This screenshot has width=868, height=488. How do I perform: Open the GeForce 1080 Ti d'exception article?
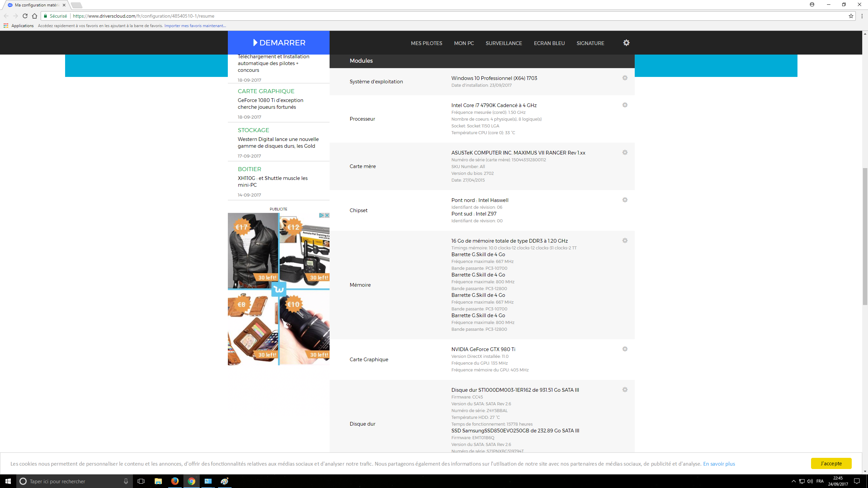(x=271, y=104)
